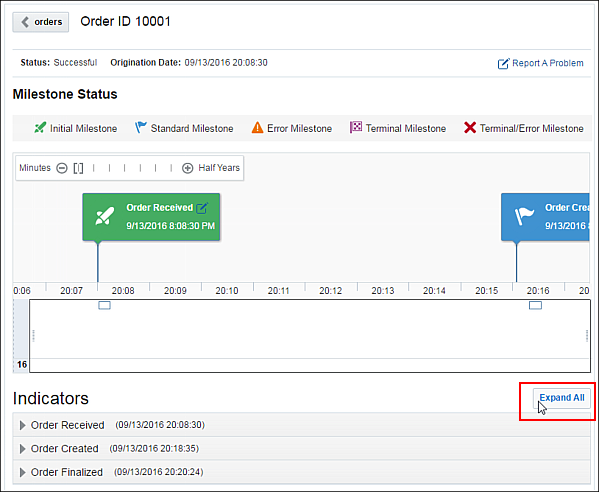The image size is (599, 492).
Task: Click the Standard Milestone flag legend icon
Action: coord(140,127)
